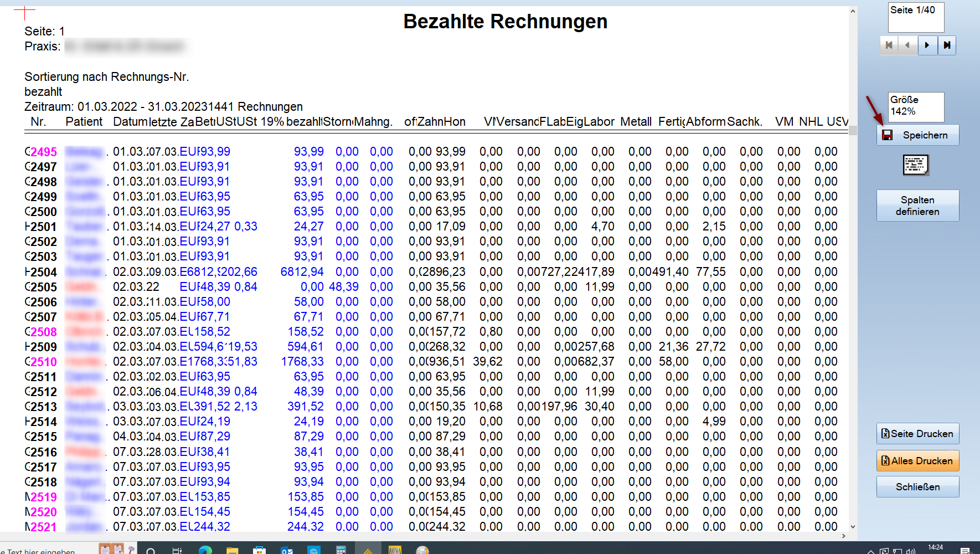Select invoice number 2504
This screenshot has height=554, width=980.
tap(43, 272)
